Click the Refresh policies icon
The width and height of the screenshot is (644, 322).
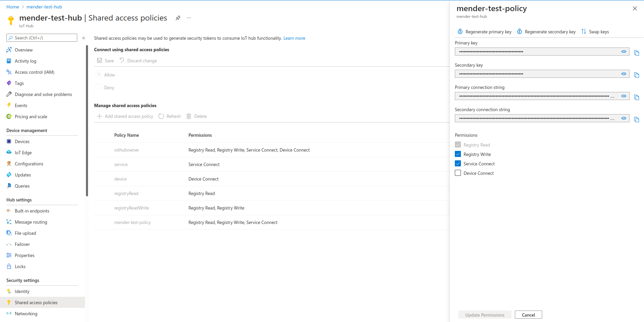pos(161,116)
